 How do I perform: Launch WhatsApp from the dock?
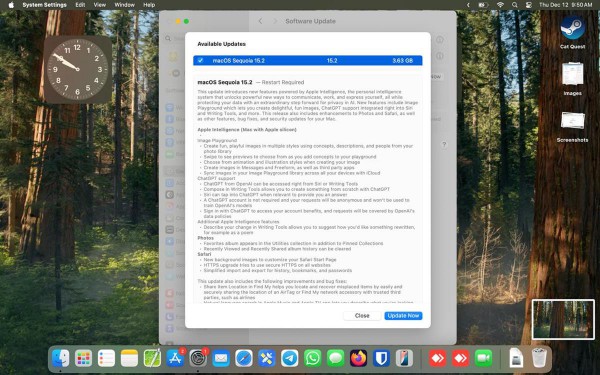313,359
